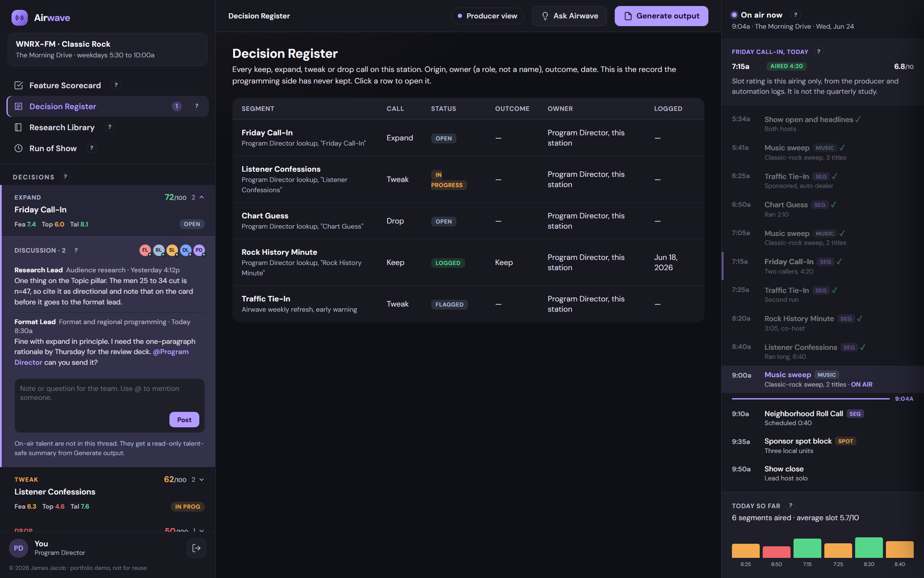Open the Listener Confessions register row
Viewport: 924px width, 578px height.
tap(468, 179)
